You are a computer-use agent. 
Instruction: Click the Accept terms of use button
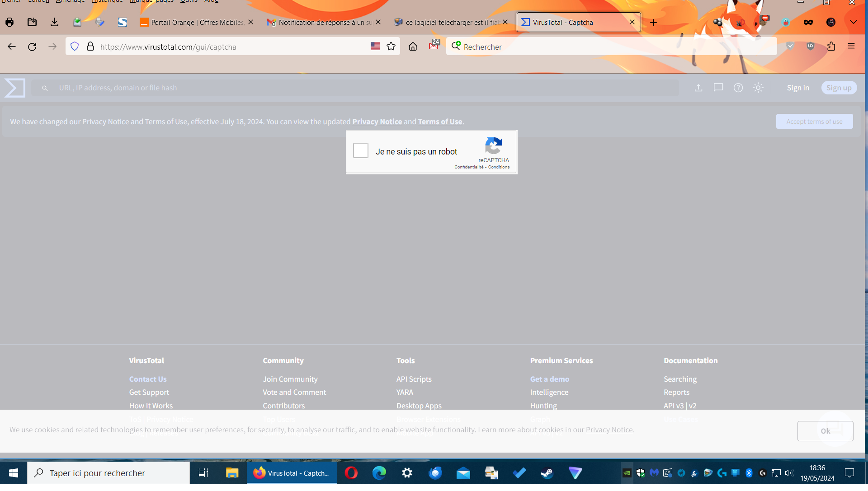click(x=814, y=122)
